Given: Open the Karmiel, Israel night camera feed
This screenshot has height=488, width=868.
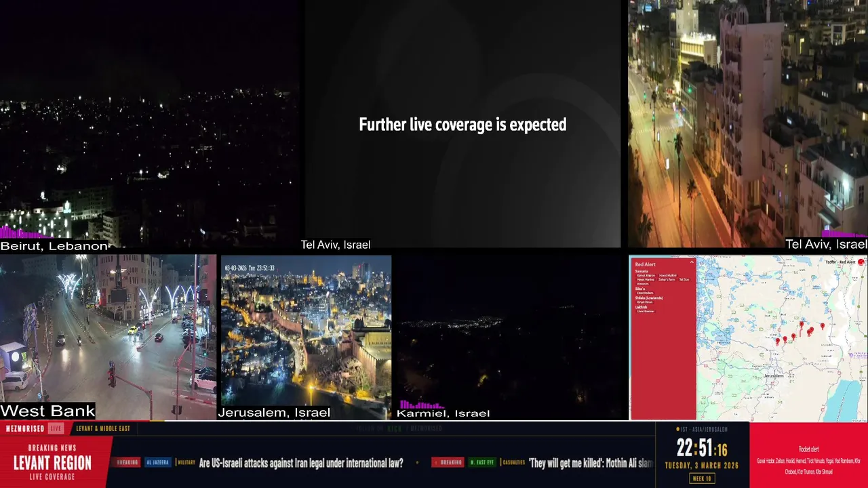Looking at the screenshot, I should (x=511, y=337).
